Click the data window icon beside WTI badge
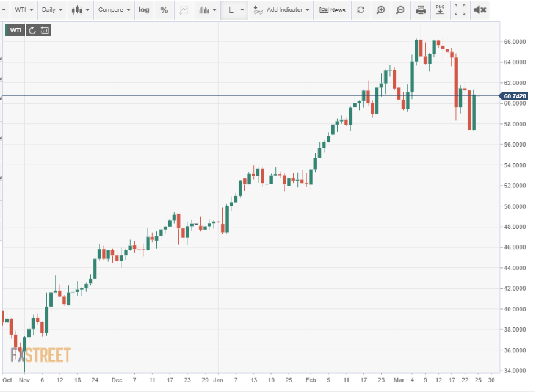The width and height of the screenshot is (536, 392). click(45, 31)
